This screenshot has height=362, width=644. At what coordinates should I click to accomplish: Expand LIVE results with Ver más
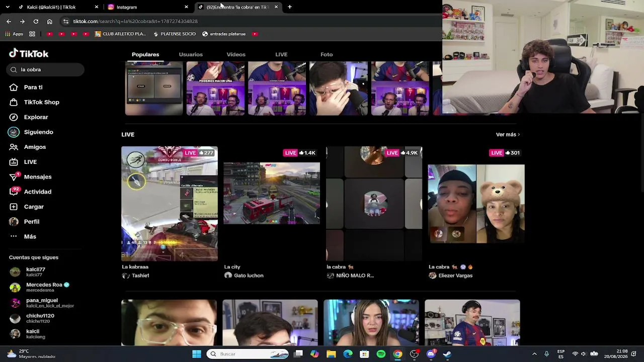[x=508, y=135]
